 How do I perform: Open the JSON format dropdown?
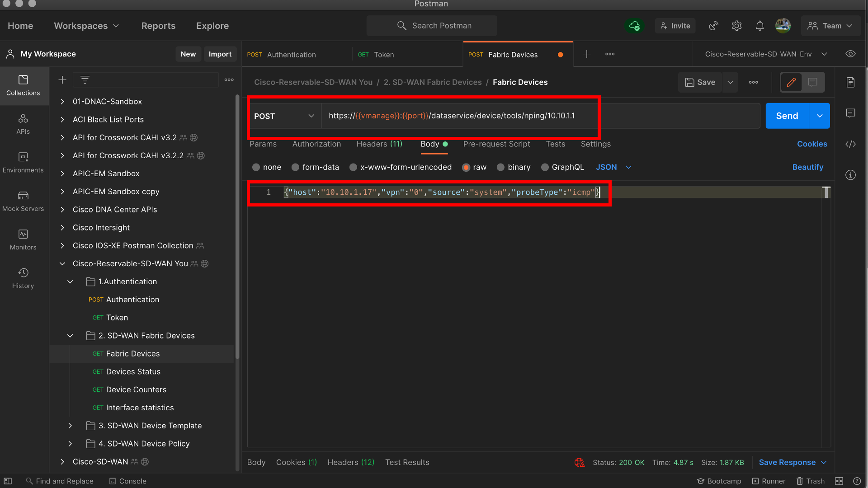coord(613,167)
